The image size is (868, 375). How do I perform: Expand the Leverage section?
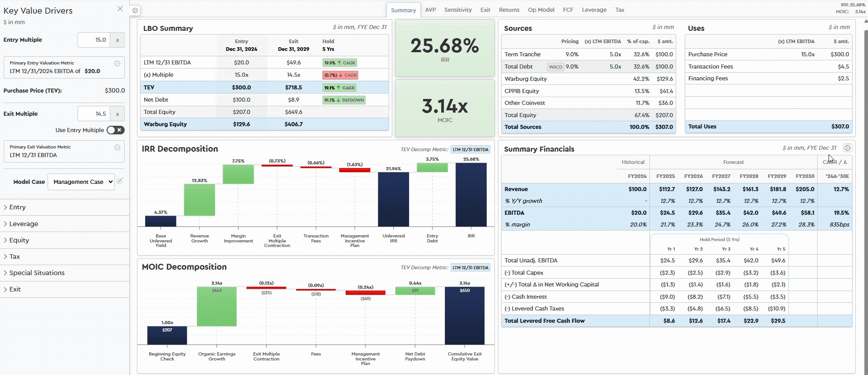point(24,224)
